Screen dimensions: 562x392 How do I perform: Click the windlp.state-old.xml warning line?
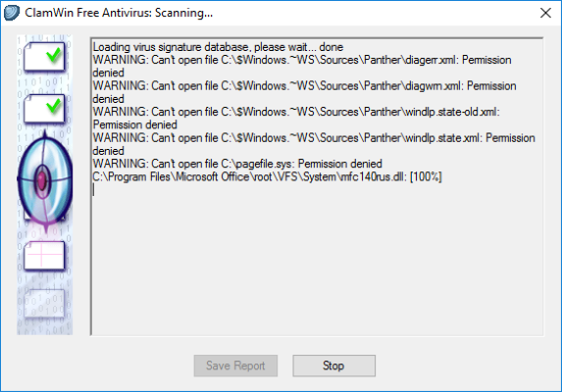(296, 119)
